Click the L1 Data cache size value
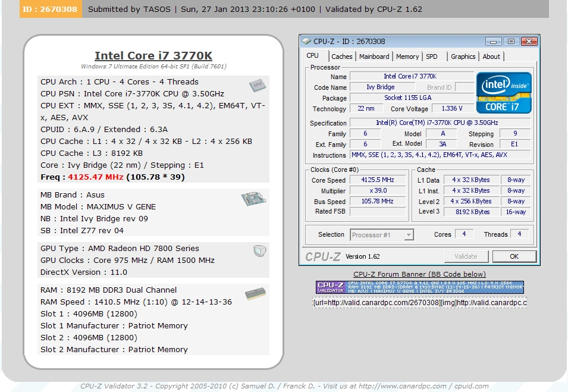The width and height of the screenshot is (568, 392). [x=471, y=180]
